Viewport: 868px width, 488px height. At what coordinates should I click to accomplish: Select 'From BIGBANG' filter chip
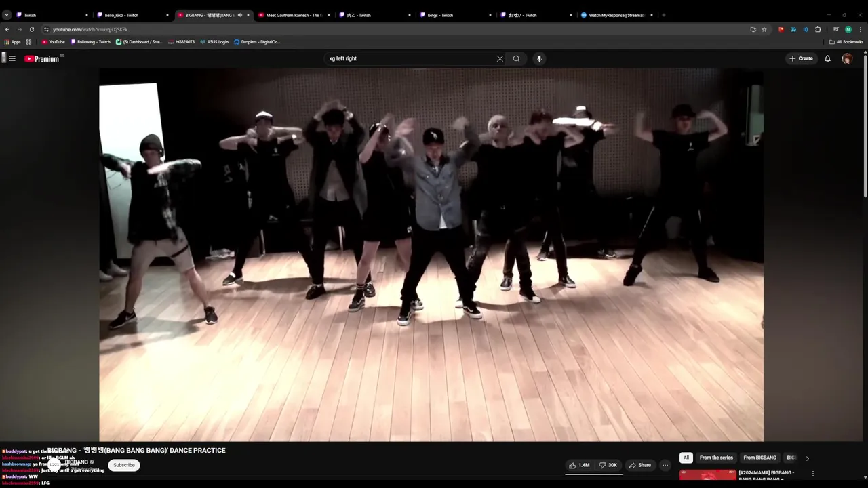click(759, 457)
